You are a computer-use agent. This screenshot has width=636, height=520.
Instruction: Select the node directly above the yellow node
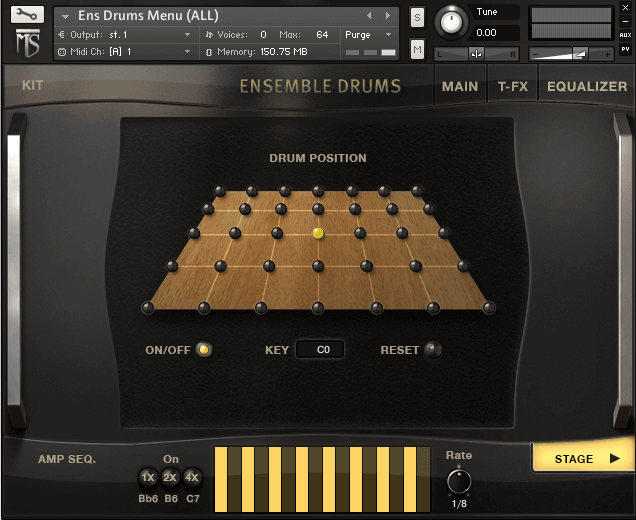click(318, 209)
